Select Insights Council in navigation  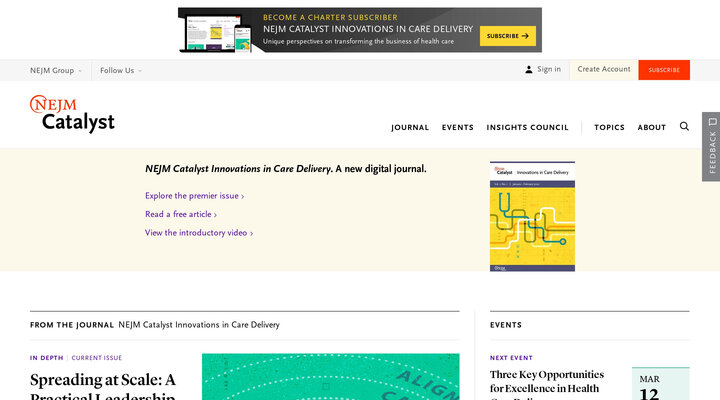527,128
